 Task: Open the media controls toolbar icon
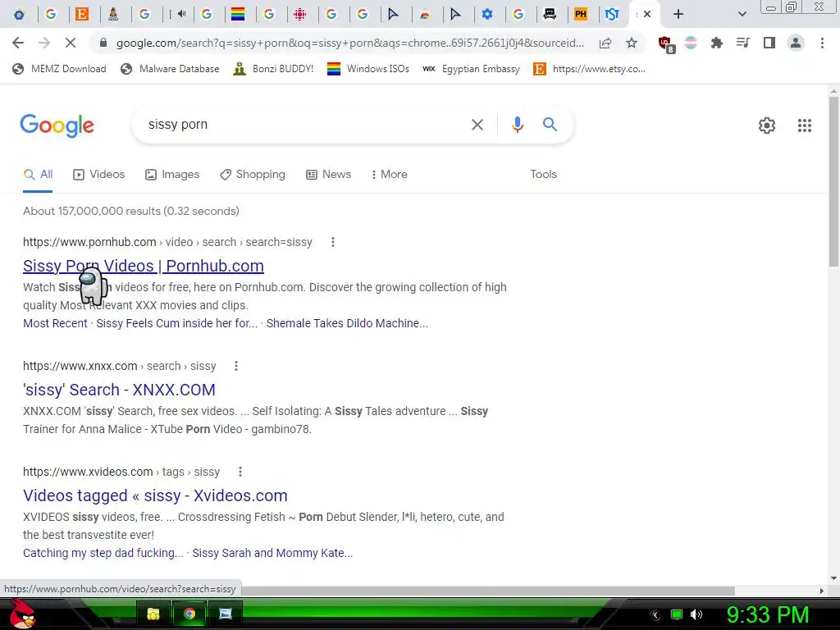tap(743, 43)
